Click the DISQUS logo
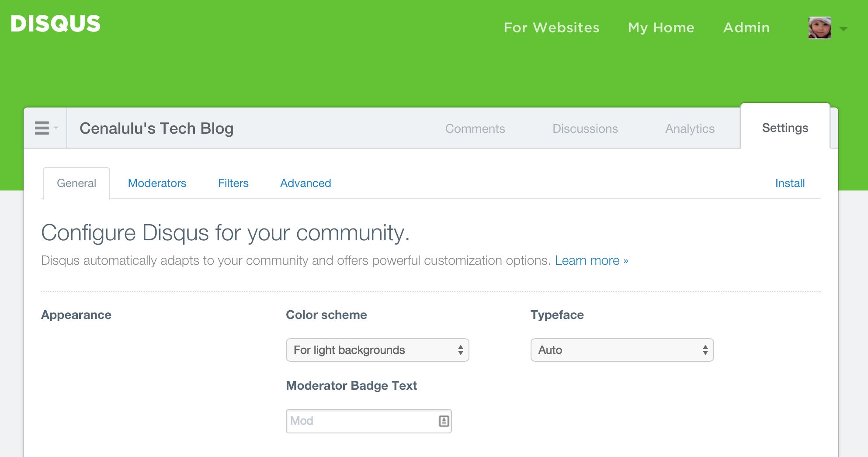Screen dimensions: 868x457 pos(56,24)
